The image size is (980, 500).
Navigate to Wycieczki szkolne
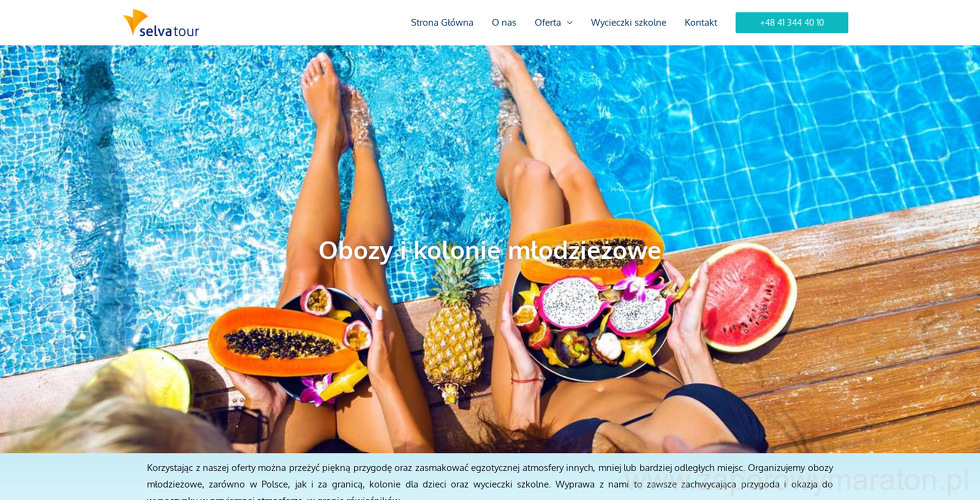click(x=628, y=22)
